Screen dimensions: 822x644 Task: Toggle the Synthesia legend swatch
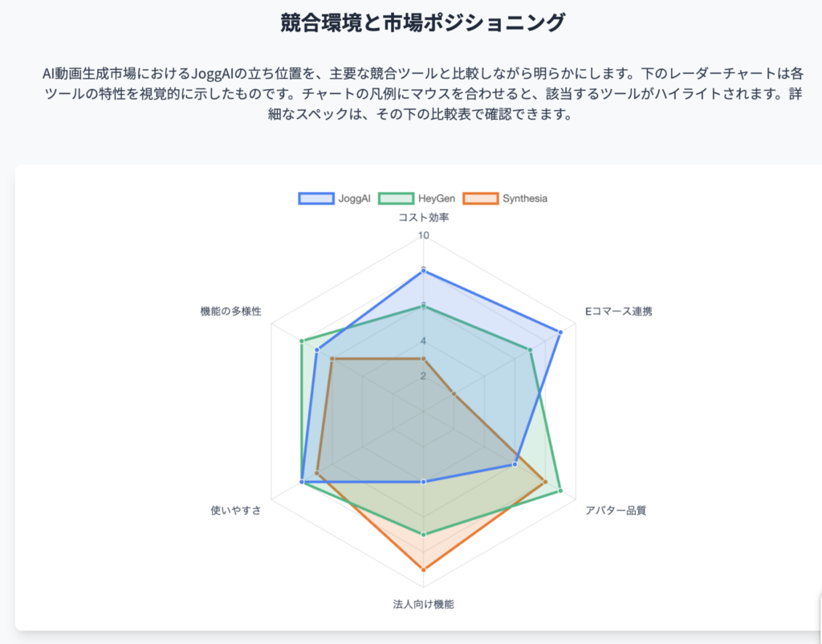click(480, 199)
